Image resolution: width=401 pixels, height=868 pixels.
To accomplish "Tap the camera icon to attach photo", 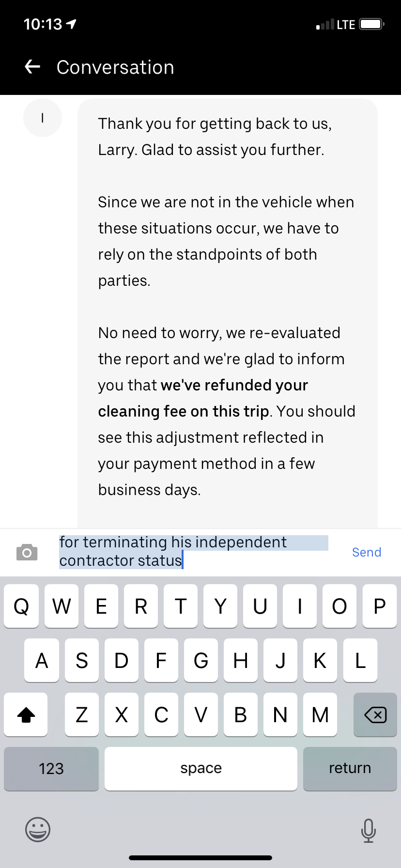I will pos(27,552).
